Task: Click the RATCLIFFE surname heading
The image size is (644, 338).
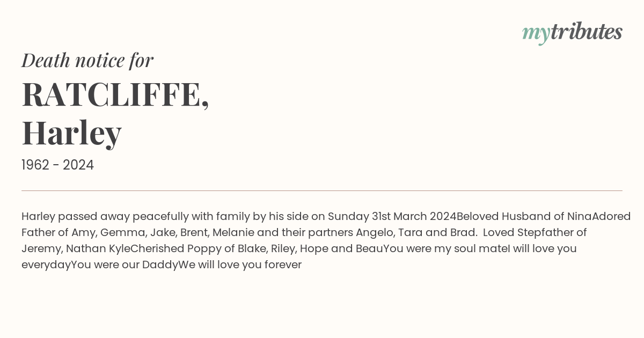Action: pyautogui.click(x=115, y=94)
